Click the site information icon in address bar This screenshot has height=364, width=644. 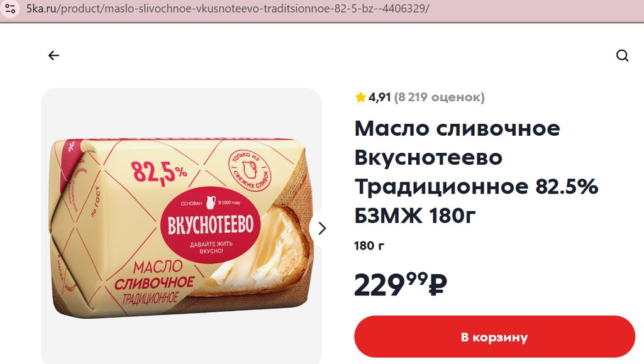point(10,8)
